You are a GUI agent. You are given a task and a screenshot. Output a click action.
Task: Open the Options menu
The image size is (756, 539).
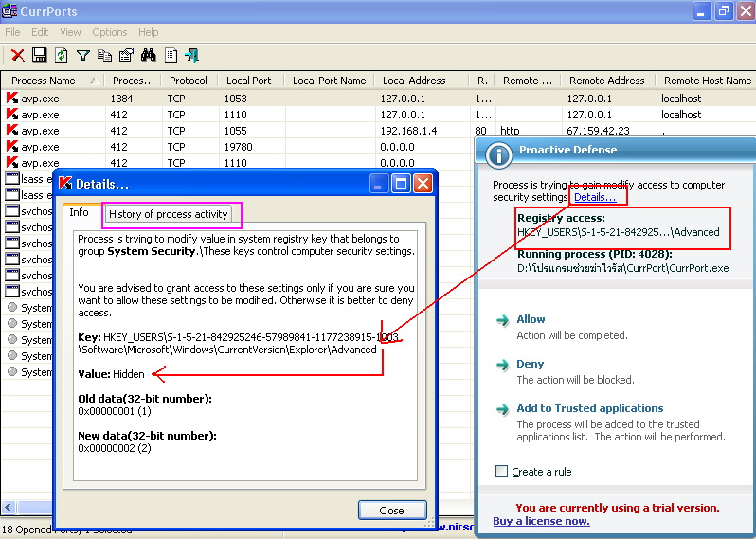(x=110, y=32)
